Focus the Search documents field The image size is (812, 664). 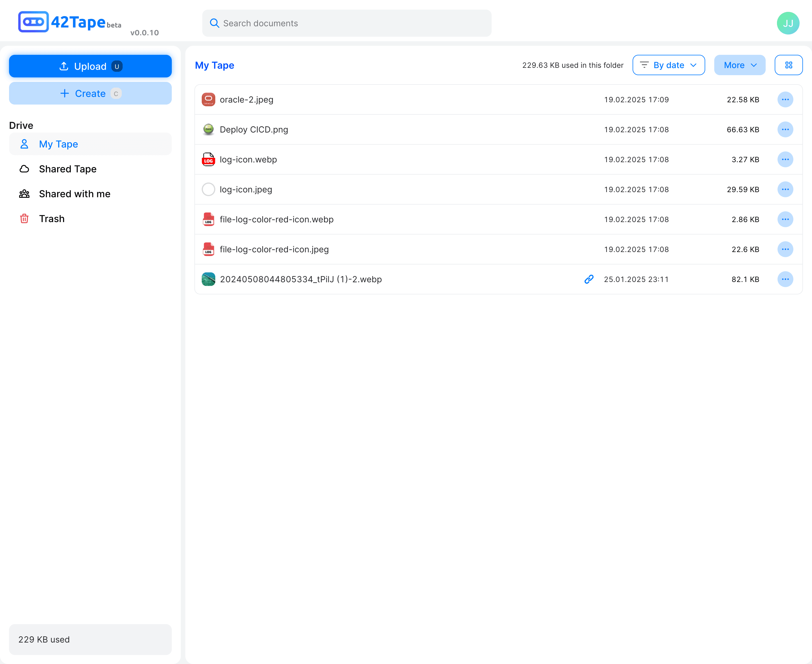coord(346,23)
